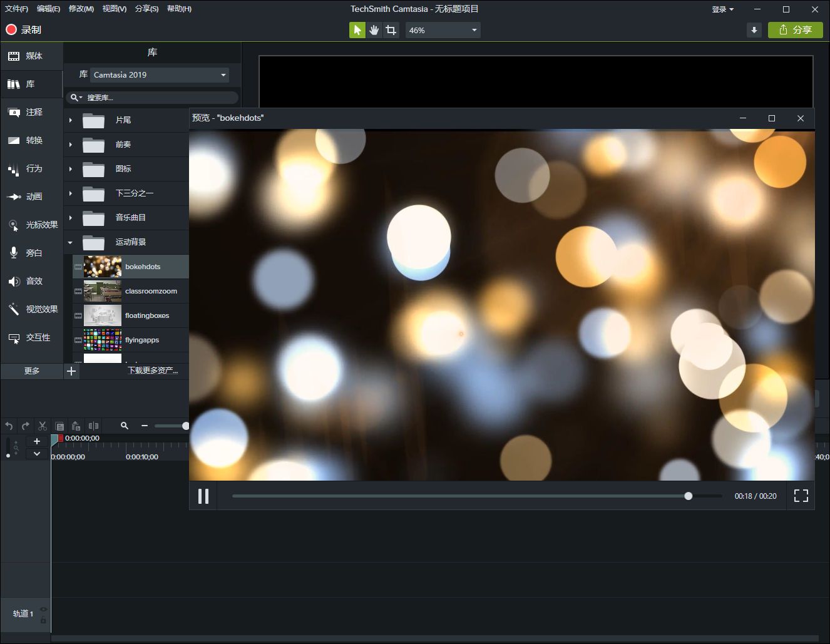Open the 注释 annotations tab

[31, 112]
